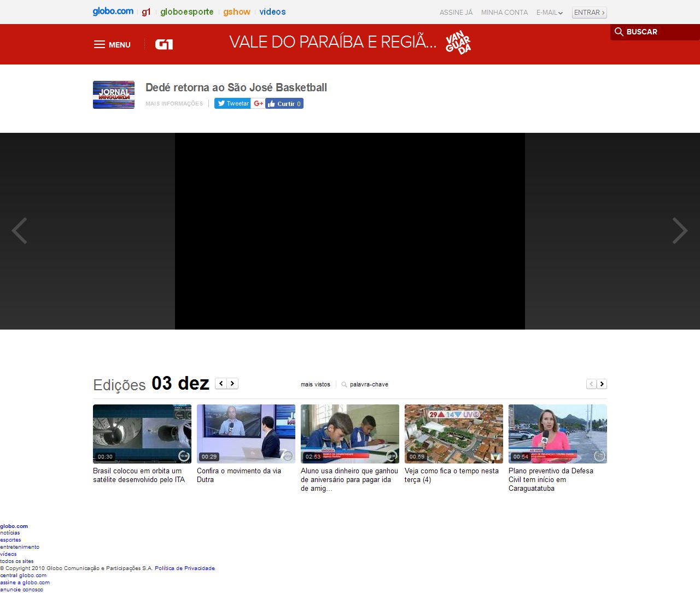This screenshot has width=700, height=593.
Task: Open globoesporte tab in top bar
Action: 186,12
